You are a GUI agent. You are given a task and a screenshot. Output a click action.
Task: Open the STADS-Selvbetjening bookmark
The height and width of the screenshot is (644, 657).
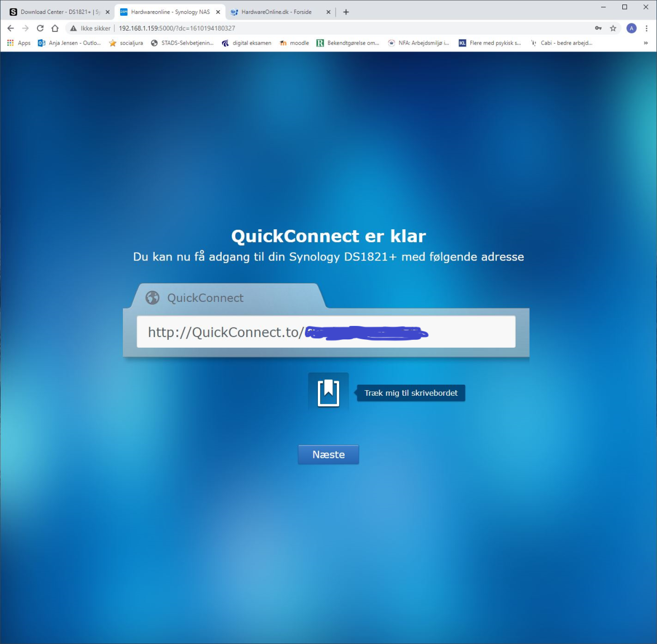(182, 42)
